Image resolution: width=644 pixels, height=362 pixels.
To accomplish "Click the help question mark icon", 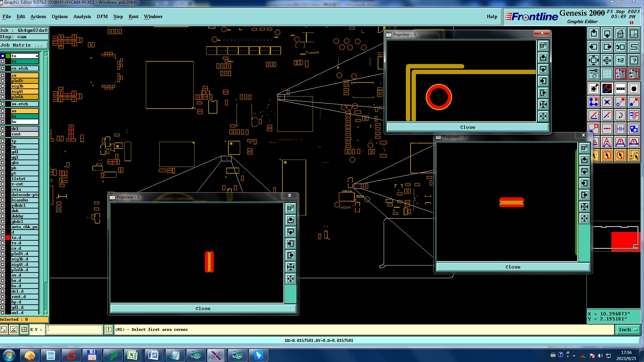I will (x=634, y=60).
